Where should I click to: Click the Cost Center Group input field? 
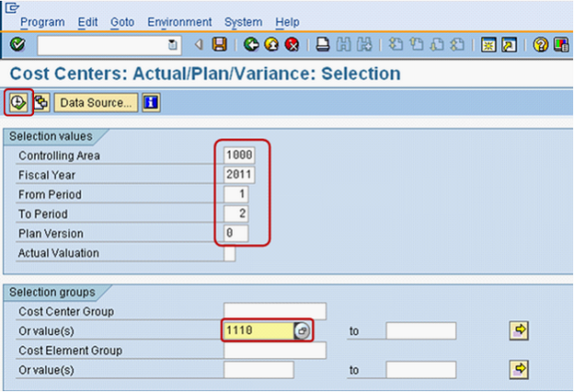point(274,311)
